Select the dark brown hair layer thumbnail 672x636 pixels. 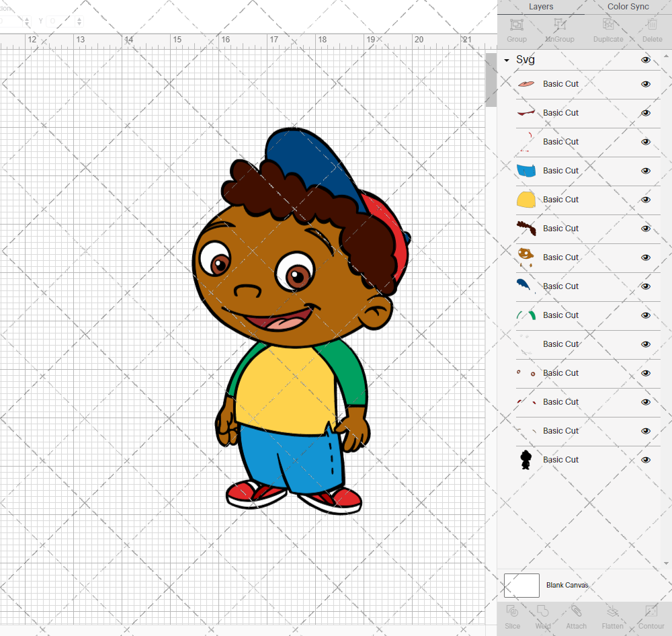526,228
